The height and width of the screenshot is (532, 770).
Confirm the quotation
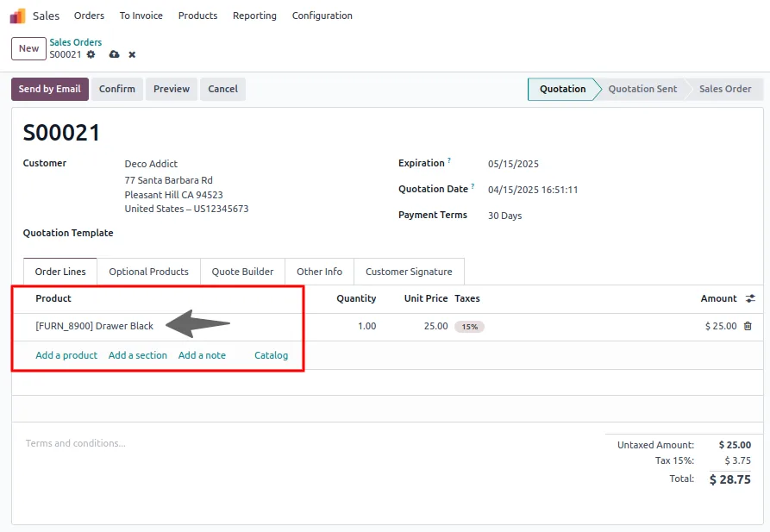[117, 89]
